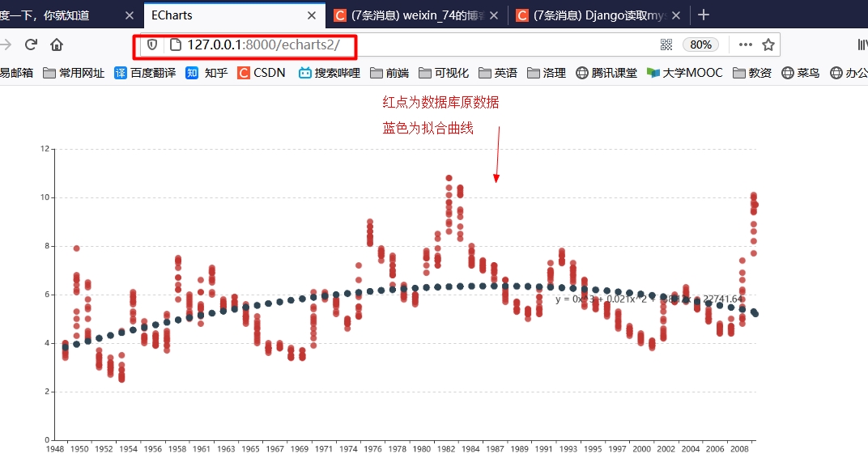Close the 一下，你就知道 tab

point(130,15)
